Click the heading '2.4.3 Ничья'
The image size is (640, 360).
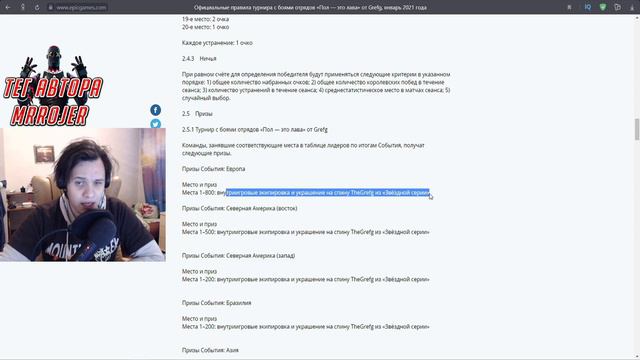pos(199,59)
